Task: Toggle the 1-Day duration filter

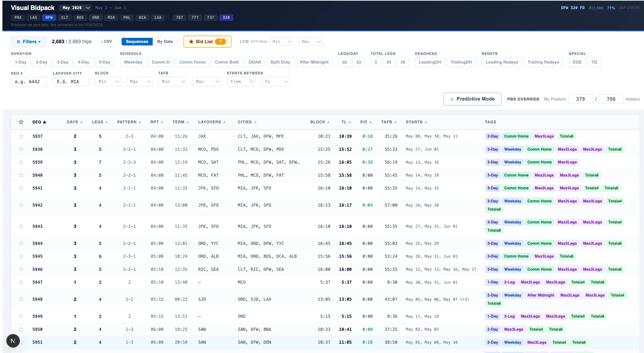Action: (21, 62)
